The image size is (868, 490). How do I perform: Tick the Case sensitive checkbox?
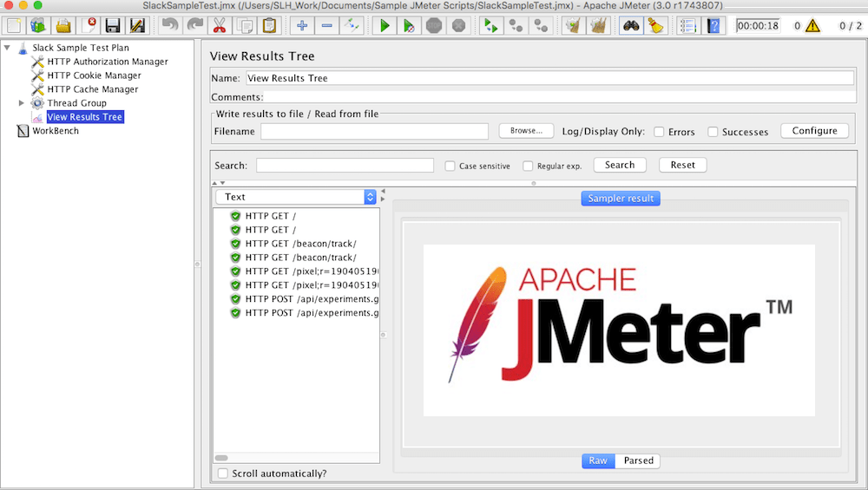click(450, 166)
